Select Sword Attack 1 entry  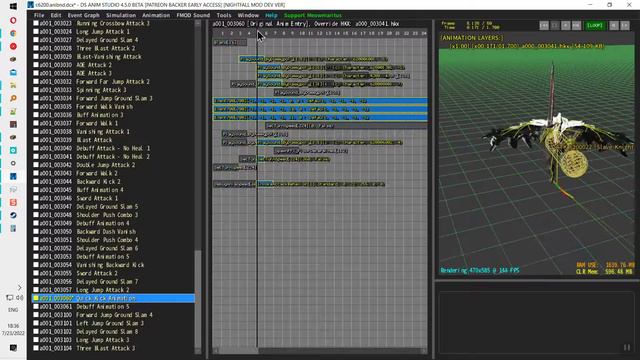[x=113, y=198]
